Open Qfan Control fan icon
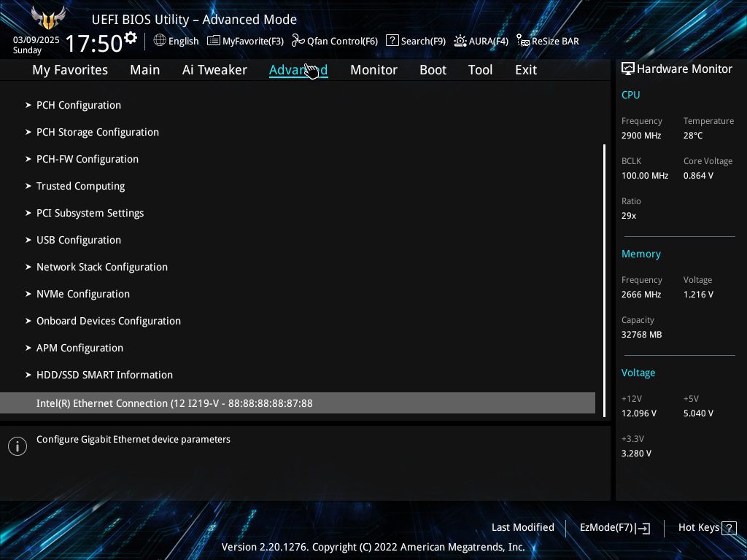Image resolution: width=747 pixels, height=560 pixels. click(x=298, y=41)
